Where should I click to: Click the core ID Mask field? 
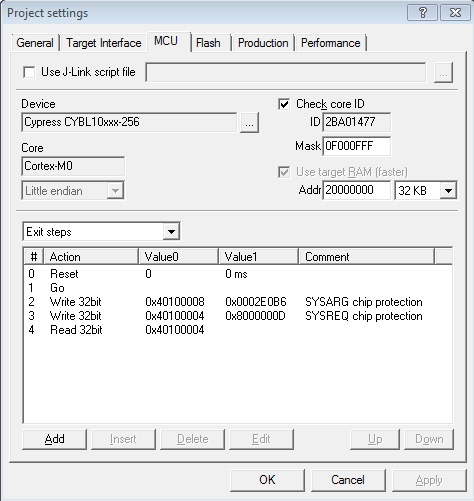[x=357, y=146]
